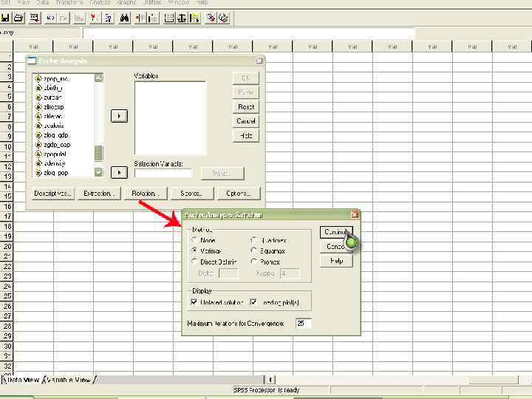Click the Redo toolbar icon
532x399 pixels.
(x=64, y=18)
